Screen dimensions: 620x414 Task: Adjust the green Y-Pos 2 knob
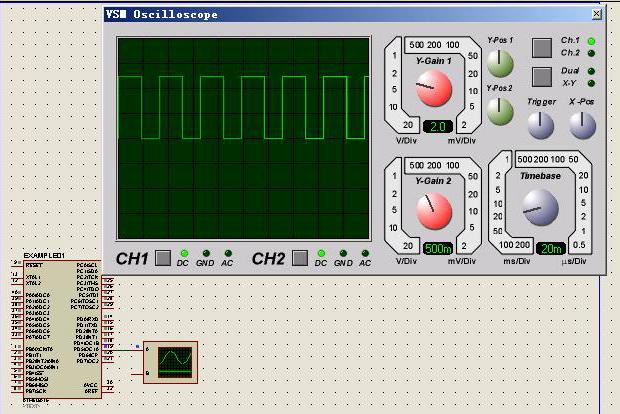pos(500,106)
